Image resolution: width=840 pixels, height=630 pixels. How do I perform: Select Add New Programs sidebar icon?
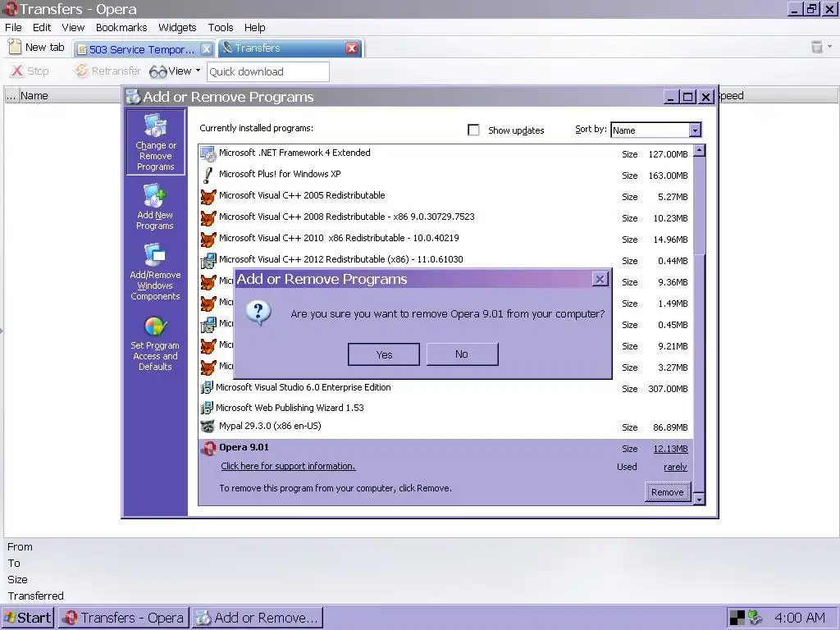[x=155, y=207]
